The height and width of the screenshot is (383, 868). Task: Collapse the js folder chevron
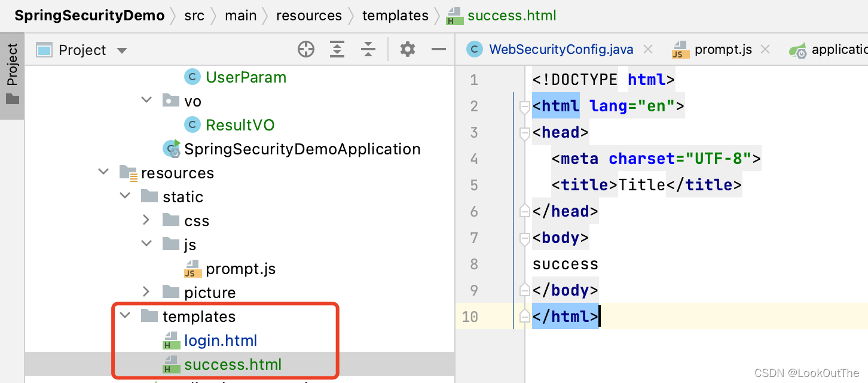pos(146,244)
